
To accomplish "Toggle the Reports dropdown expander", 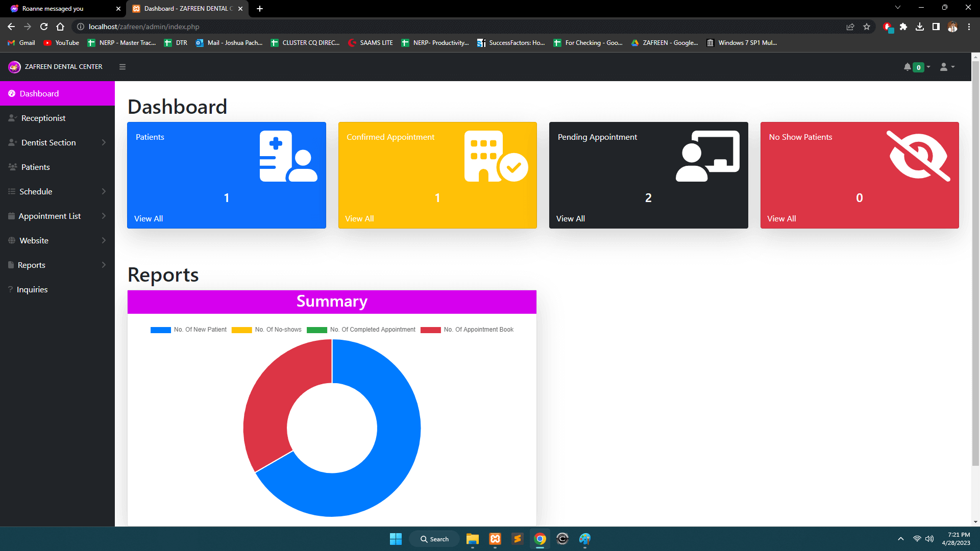I will click(104, 265).
